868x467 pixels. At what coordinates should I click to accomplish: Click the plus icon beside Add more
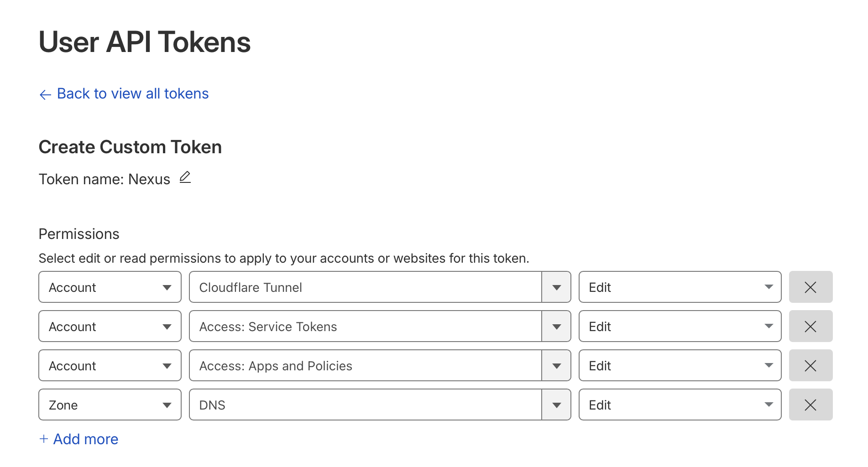(x=44, y=439)
